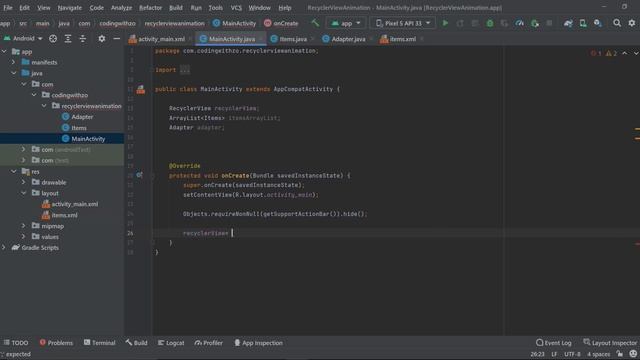The image size is (640, 360).
Task: Expand the folded import block
Action: click(x=185, y=70)
